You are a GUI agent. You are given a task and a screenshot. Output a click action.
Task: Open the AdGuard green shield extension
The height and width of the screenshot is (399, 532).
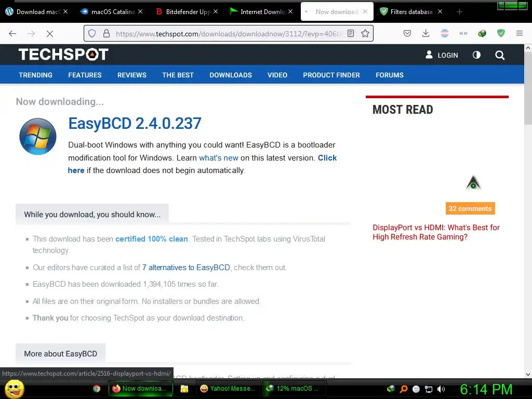(501, 33)
